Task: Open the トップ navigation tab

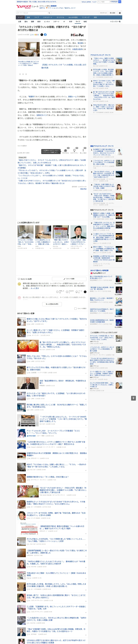Action: point(20,17)
